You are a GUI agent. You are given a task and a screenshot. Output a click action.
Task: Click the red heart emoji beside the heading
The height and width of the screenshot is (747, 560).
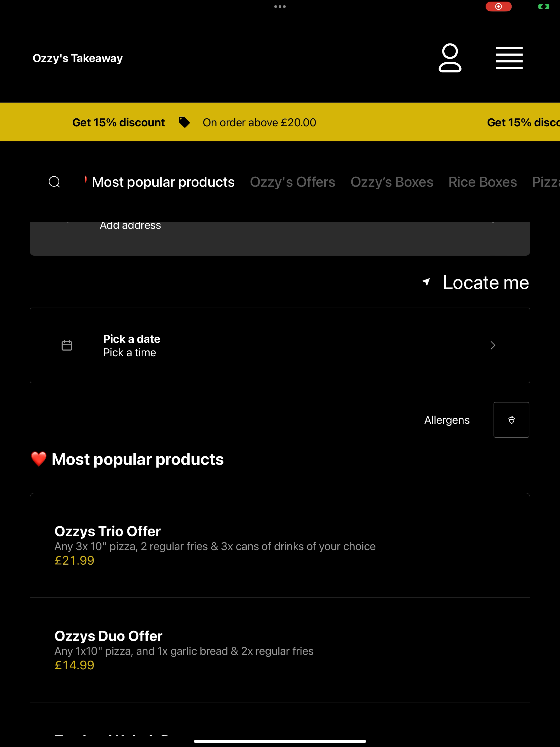[39, 459]
